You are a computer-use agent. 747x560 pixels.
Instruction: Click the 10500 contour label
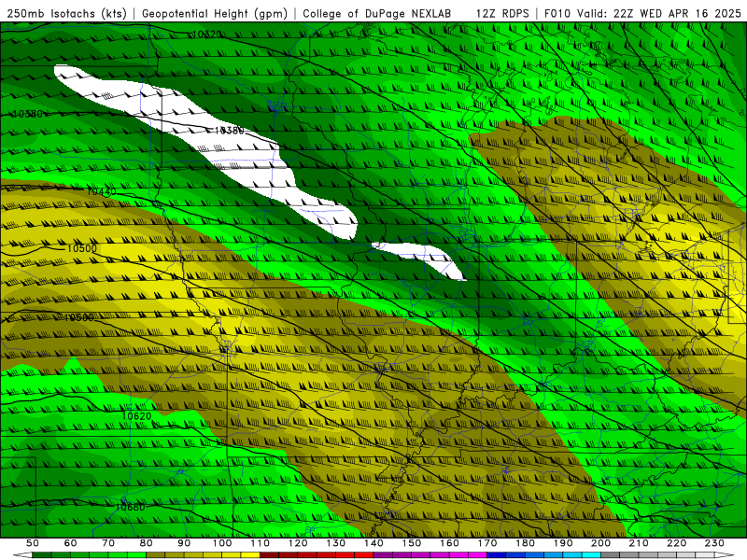81,248
